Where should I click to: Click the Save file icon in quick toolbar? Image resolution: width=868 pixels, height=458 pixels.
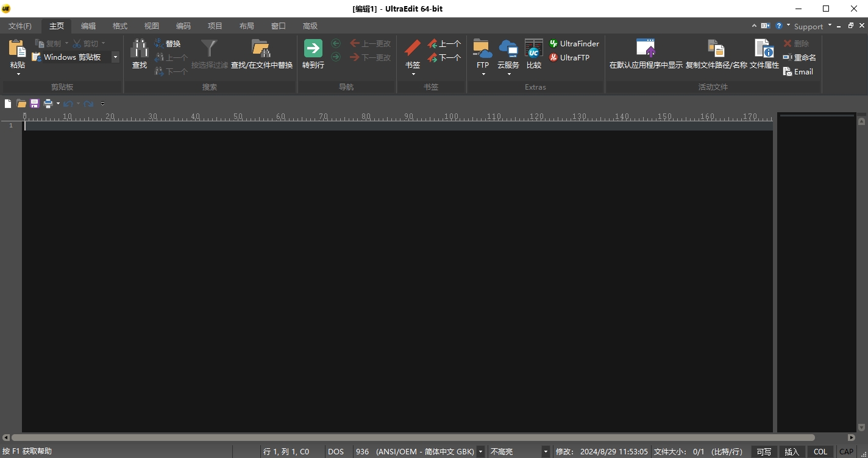pos(34,104)
